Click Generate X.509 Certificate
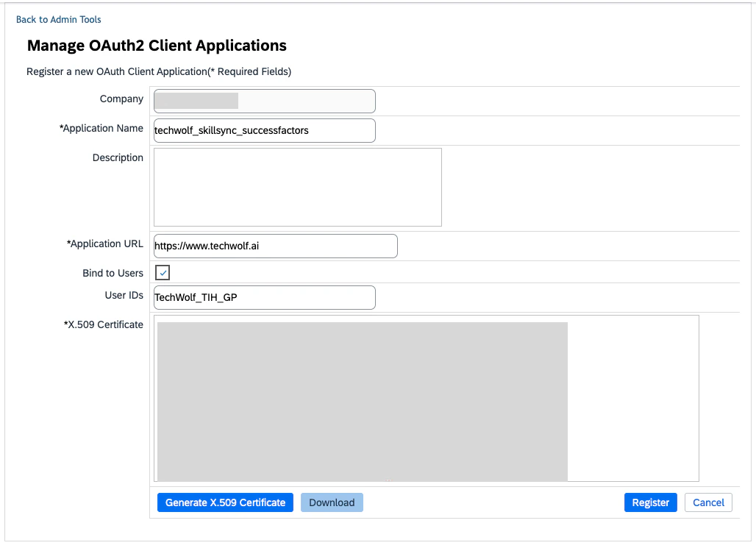The height and width of the screenshot is (551, 756). tap(225, 502)
